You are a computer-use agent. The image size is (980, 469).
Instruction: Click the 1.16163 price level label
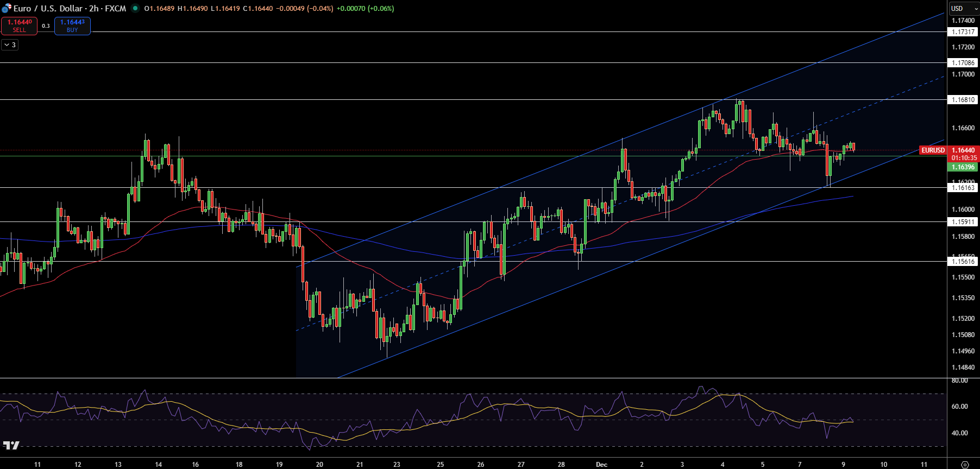click(964, 188)
